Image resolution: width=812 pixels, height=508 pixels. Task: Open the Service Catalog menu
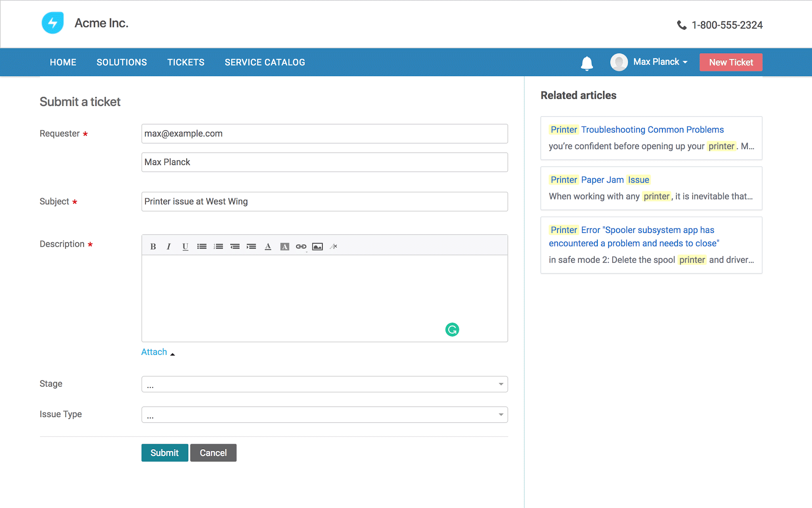pos(265,62)
